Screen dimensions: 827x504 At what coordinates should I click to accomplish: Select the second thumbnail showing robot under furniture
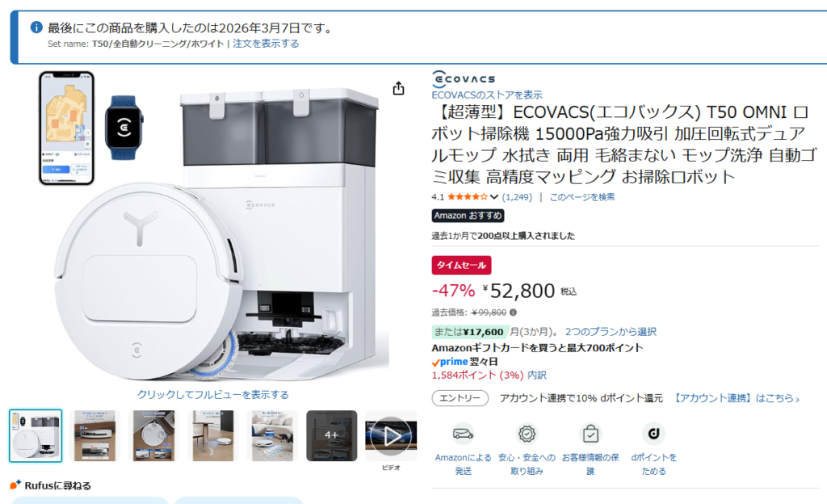pyautogui.click(x=94, y=436)
